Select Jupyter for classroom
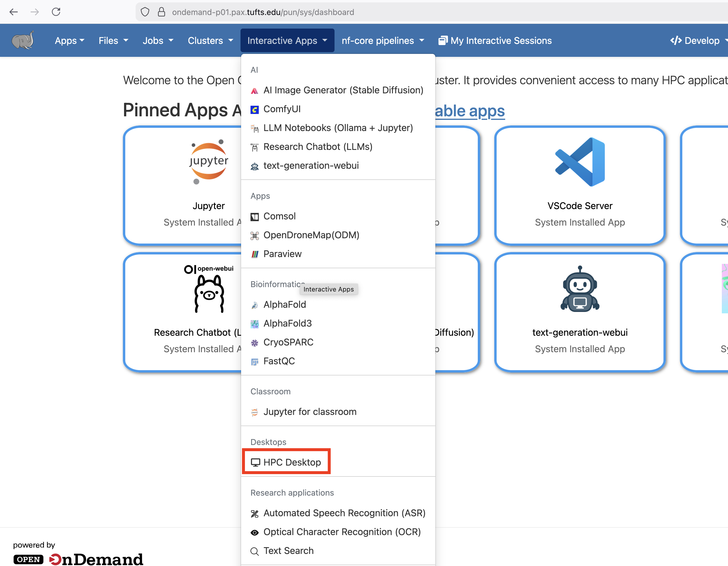Screen dimensions: 728x566 310,412
